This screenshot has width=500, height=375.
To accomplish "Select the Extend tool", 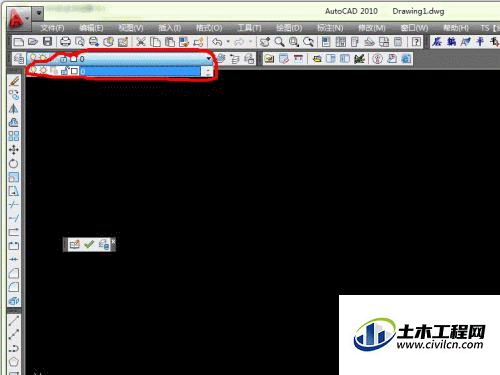I will [14, 218].
